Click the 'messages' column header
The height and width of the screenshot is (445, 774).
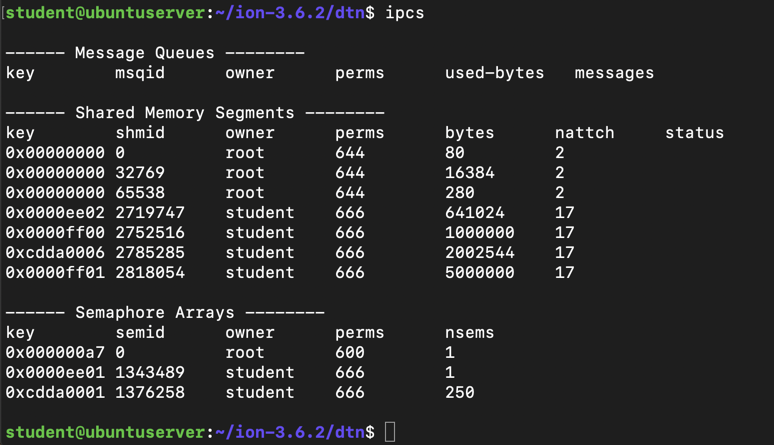tap(614, 73)
